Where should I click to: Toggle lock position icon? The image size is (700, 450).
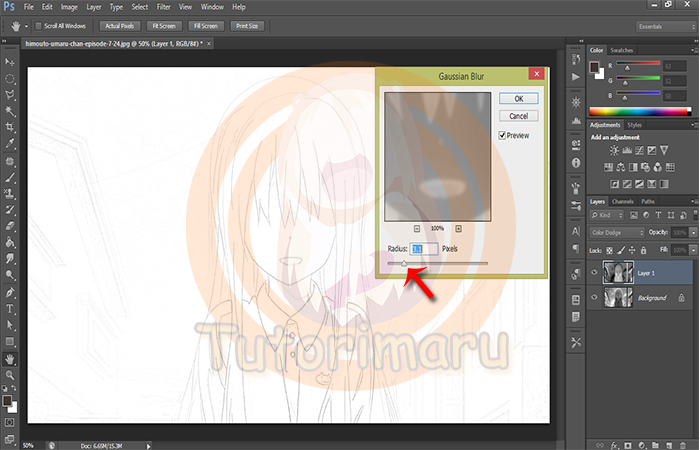pos(632,250)
